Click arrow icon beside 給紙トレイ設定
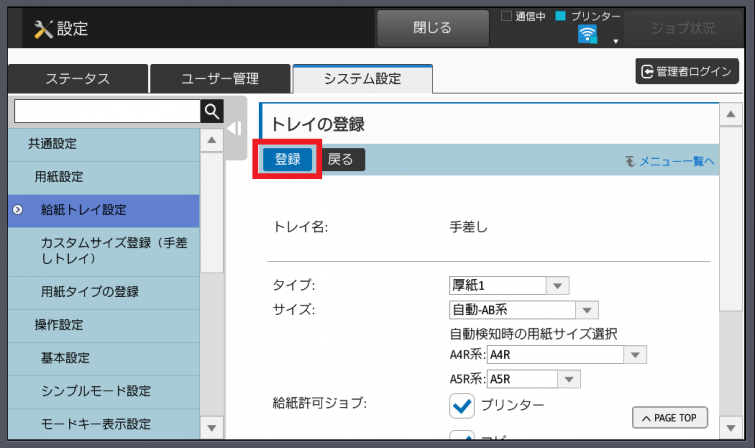755x448 pixels. tap(18, 210)
